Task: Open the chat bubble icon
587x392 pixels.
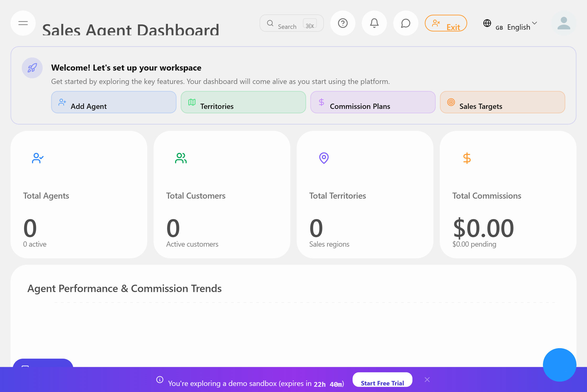Action: (x=405, y=23)
